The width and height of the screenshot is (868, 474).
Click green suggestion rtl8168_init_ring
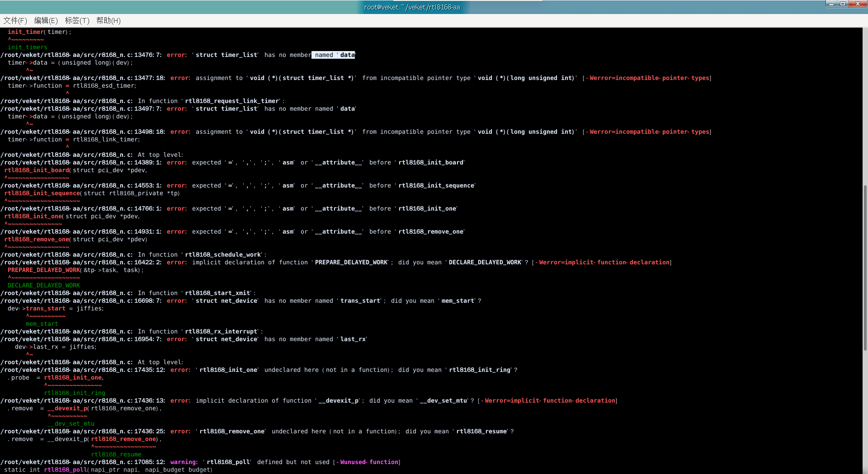75,393
